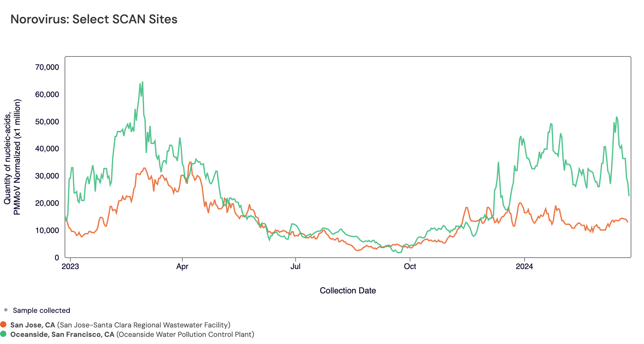The width and height of the screenshot is (644, 344).
Task: Select the Apr tick on the x-axis
Action: pyautogui.click(x=182, y=266)
